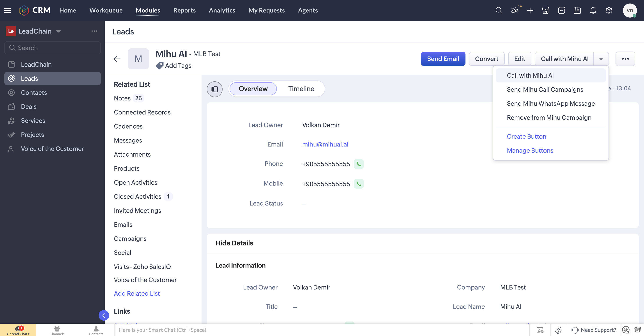Jump to Invited Meetings related list

pyautogui.click(x=138, y=211)
